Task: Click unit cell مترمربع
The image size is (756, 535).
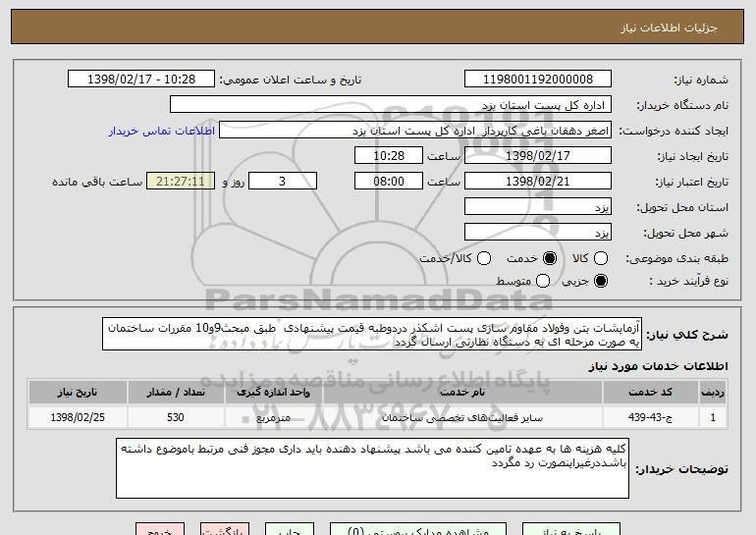Action: 273,417
